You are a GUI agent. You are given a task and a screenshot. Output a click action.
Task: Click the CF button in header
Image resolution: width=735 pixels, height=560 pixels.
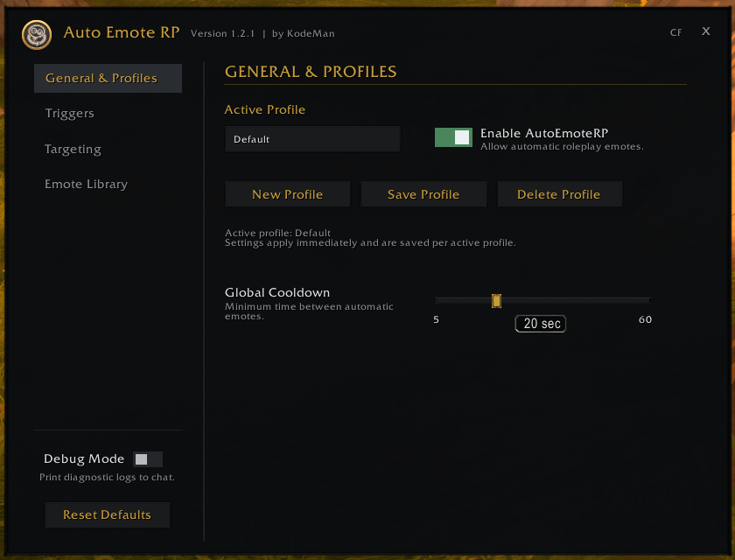[x=675, y=32]
